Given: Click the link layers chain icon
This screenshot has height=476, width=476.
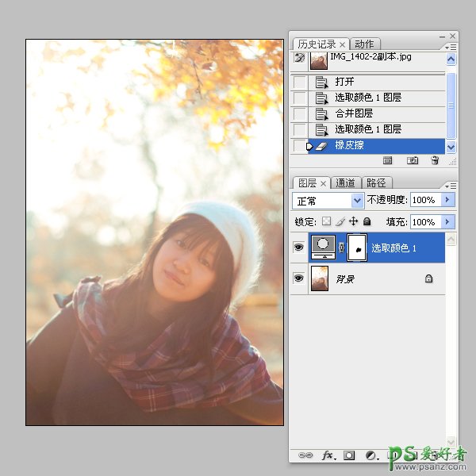Looking at the screenshot, I should click(305, 456).
